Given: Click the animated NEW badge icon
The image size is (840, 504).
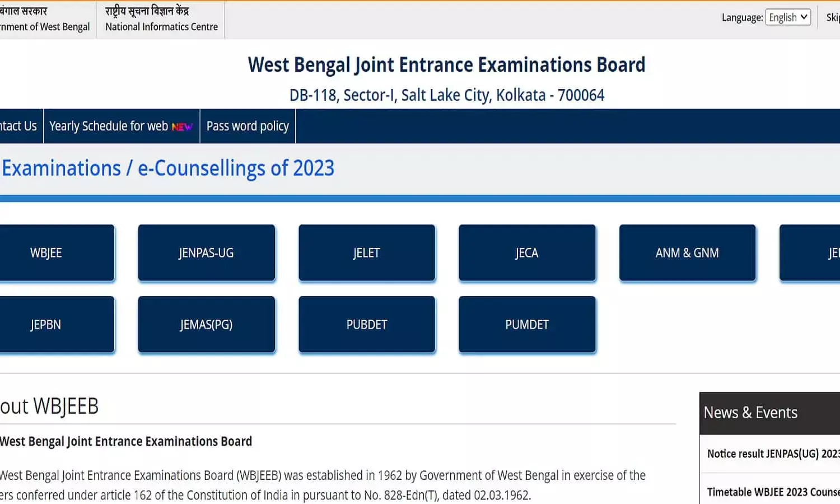Looking at the screenshot, I should click(x=182, y=127).
